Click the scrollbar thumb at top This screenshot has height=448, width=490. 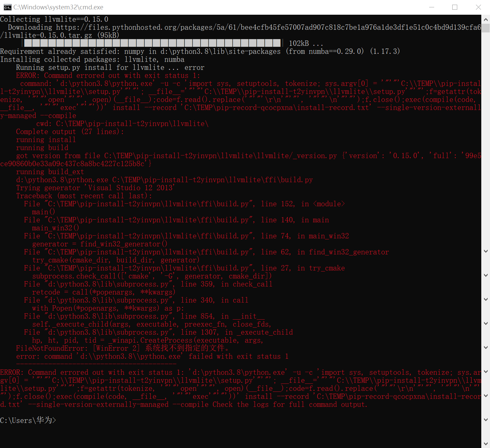coord(486,28)
